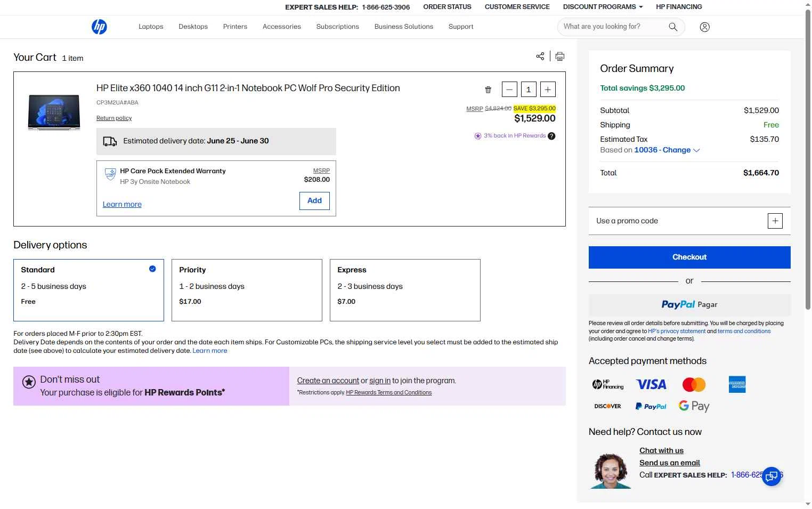Click the HP logo home icon
Image resolution: width=812 pixels, height=509 pixels.
click(x=99, y=27)
